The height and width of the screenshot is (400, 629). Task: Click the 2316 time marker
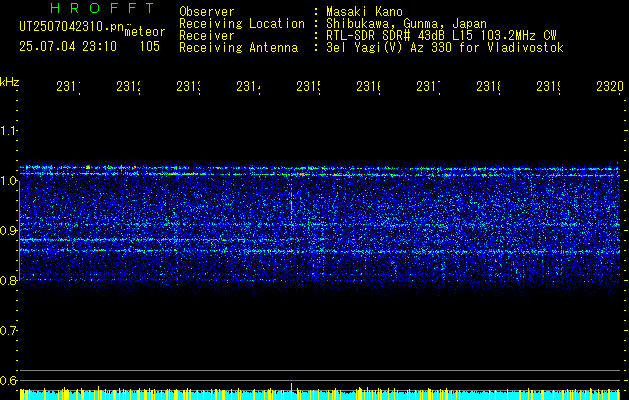369,87
